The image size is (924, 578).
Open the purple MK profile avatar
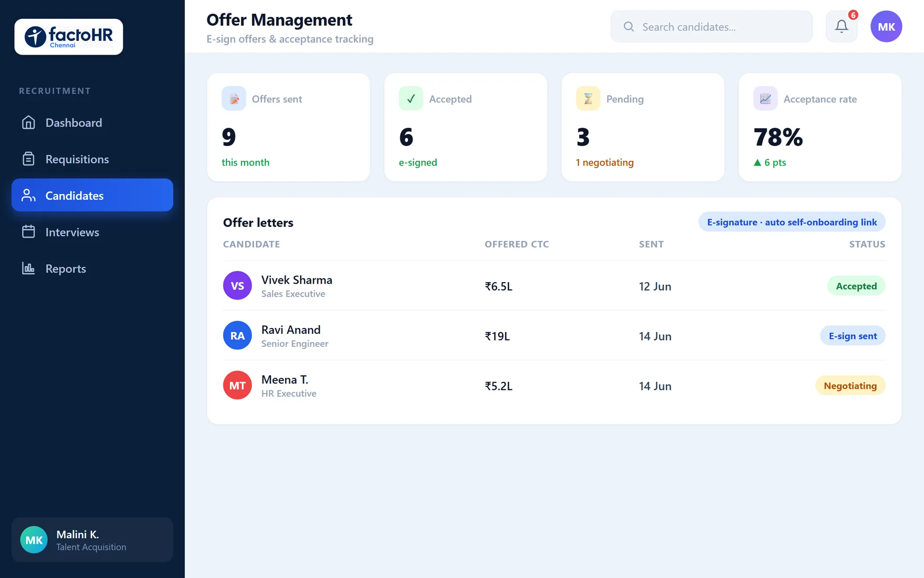pyautogui.click(x=886, y=26)
